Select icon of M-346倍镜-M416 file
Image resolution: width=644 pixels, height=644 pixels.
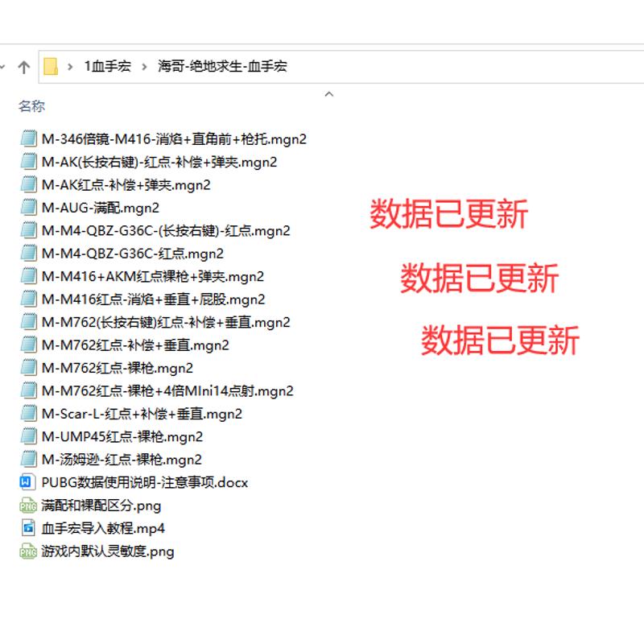coord(28,138)
